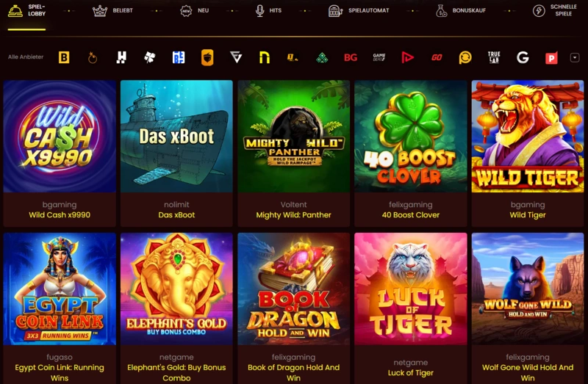Screen dimensions: 588x384
Task: Switch to the Beliebt category
Action: coord(112,10)
